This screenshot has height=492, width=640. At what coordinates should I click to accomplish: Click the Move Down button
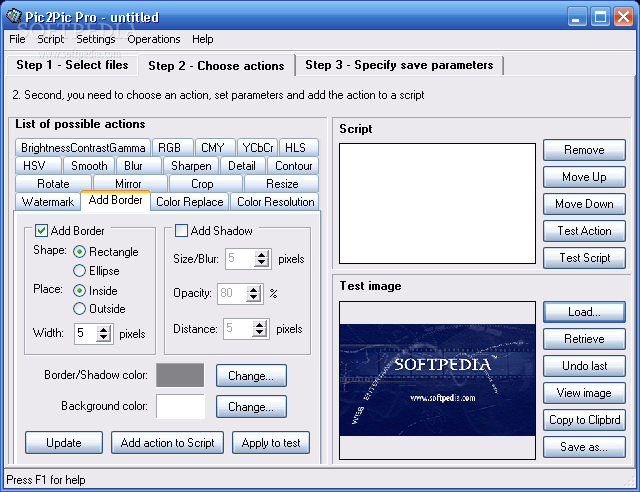pyautogui.click(x=584, y=204)
